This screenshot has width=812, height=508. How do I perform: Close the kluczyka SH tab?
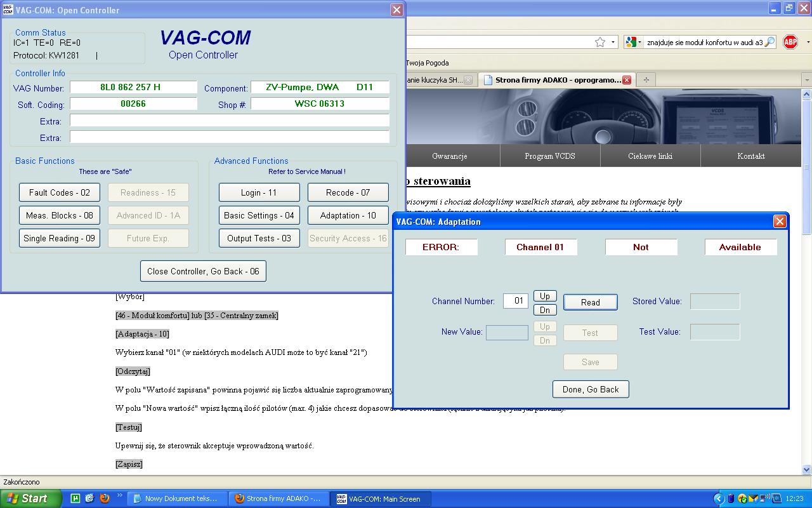(468, 80)
